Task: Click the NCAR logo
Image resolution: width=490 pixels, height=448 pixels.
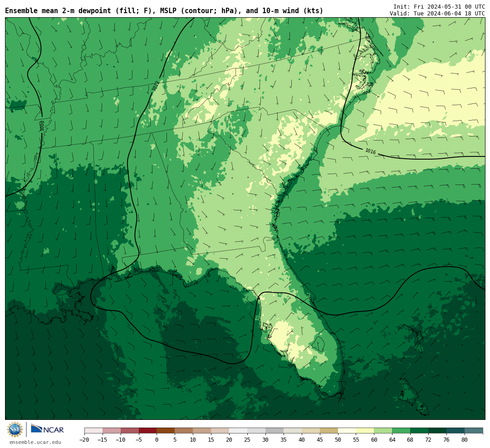Action: 47,429
